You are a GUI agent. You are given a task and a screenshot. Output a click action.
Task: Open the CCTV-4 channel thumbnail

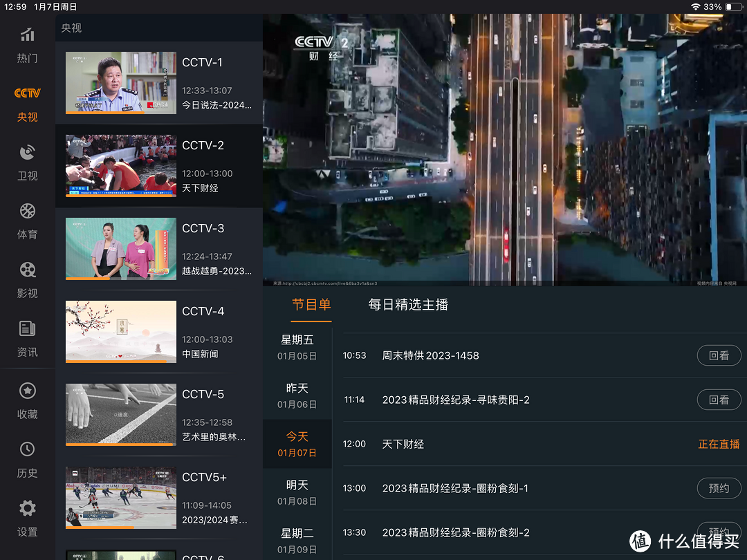[121, 332]
